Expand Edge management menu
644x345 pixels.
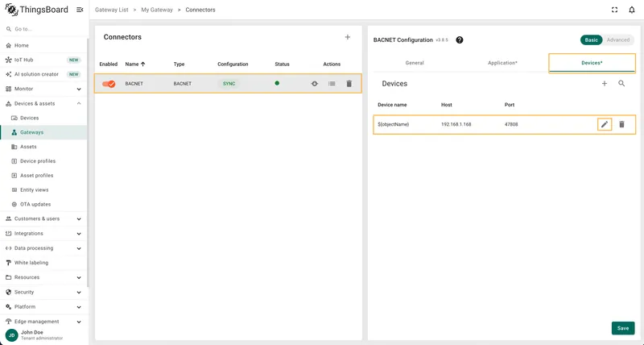(x=43, y=322)
